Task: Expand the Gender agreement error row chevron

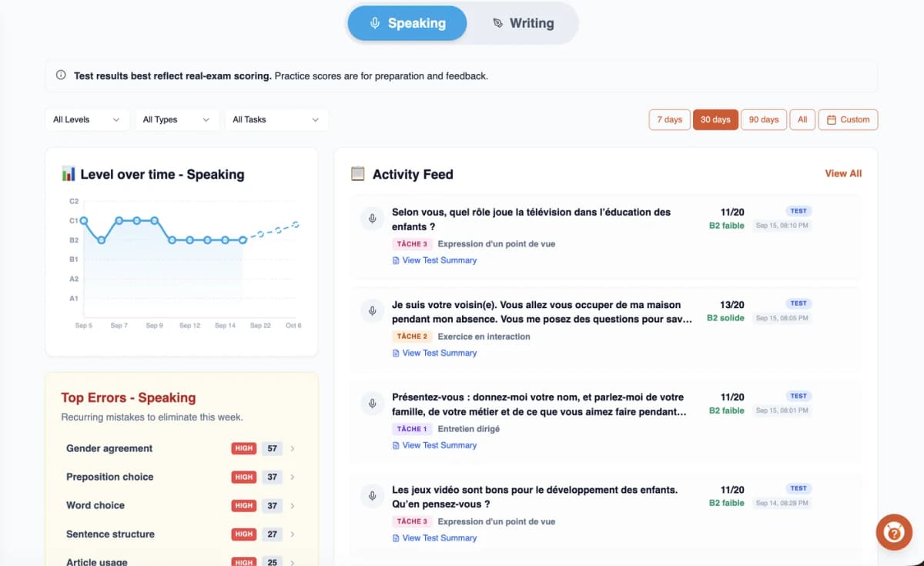Action: (x=293, y=448)
